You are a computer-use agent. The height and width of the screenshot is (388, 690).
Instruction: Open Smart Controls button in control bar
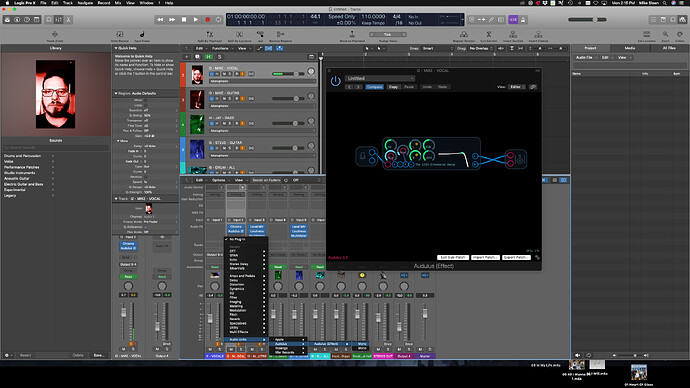click(x=49, y=19)
